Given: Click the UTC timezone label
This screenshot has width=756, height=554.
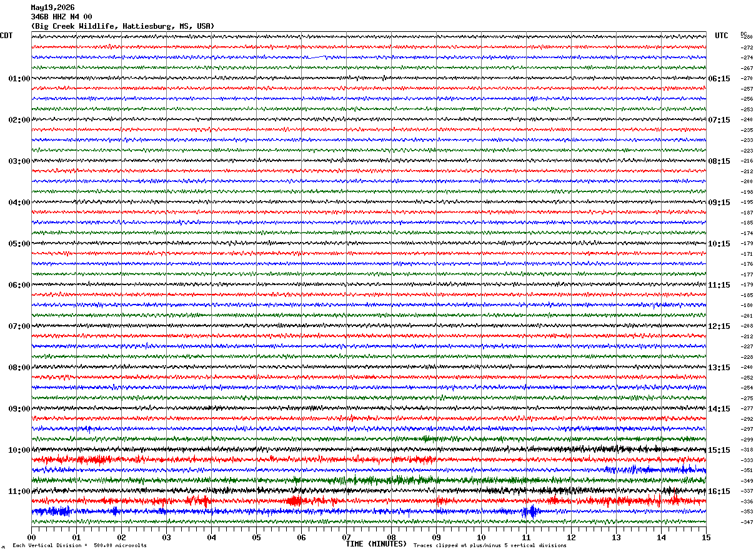Looking at the screenshot, I should [722, 36].
